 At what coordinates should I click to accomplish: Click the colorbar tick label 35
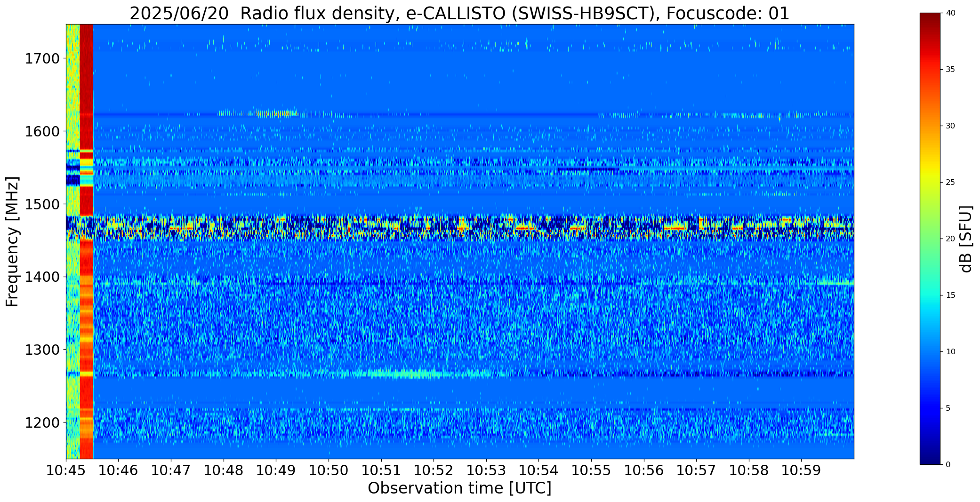click(950, 70)
